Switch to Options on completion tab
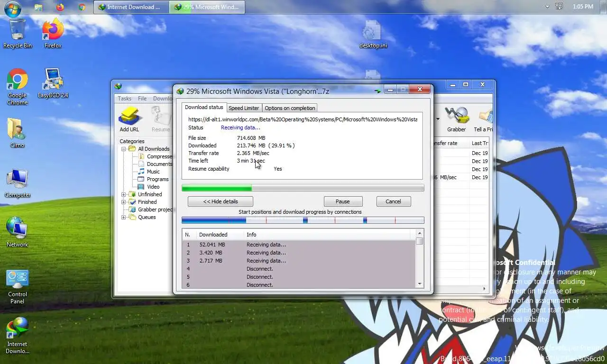The height and width of the screenshot is (364, 607). 290,108
